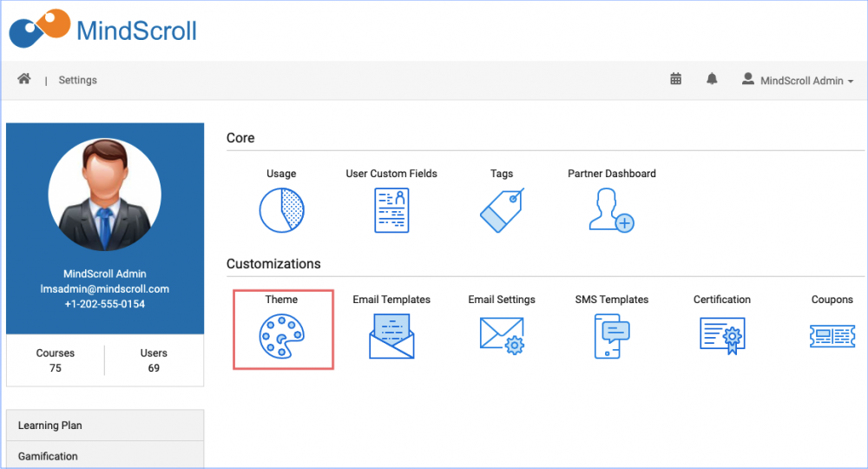Viewport: 868px width, 469px height.
Task: Click the Theme label text
Action: point(281,299)
